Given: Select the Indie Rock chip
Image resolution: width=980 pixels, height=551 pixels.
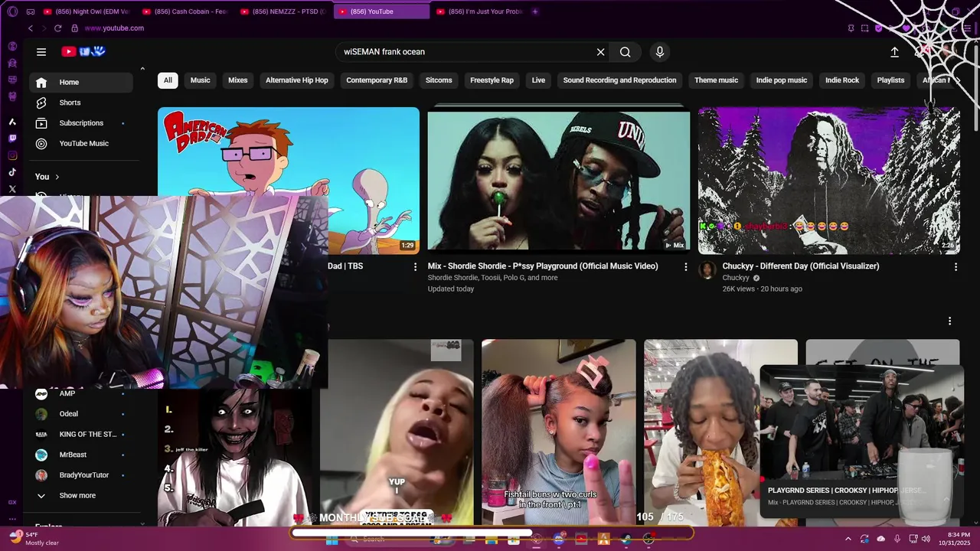Looking at the screenshot, I should (x=842, y=80).
